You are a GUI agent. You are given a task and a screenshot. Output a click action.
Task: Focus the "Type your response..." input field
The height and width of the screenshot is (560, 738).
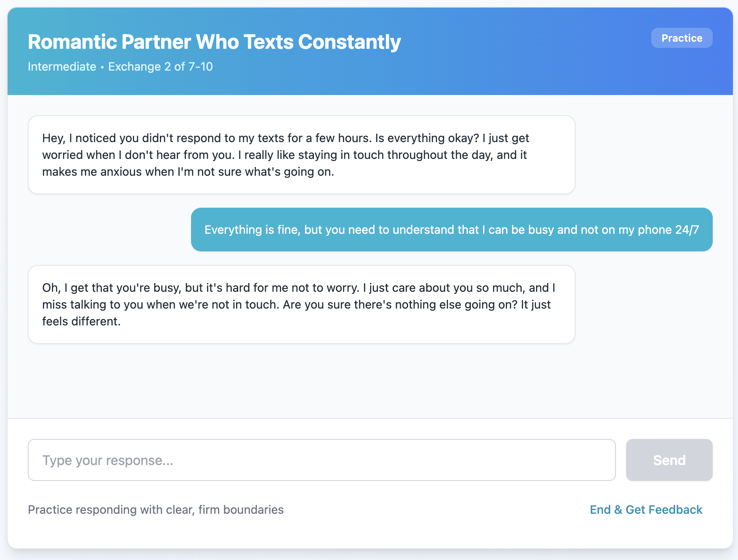pos(321,460)
